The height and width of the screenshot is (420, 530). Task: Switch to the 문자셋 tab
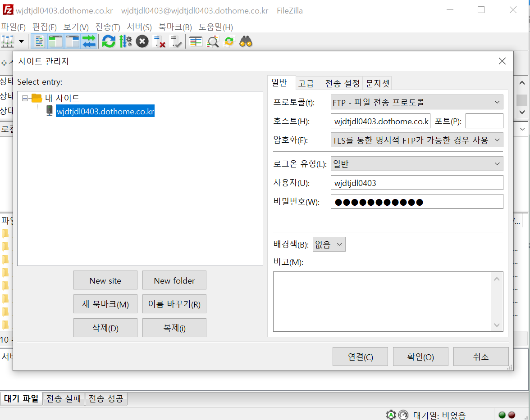378,83
